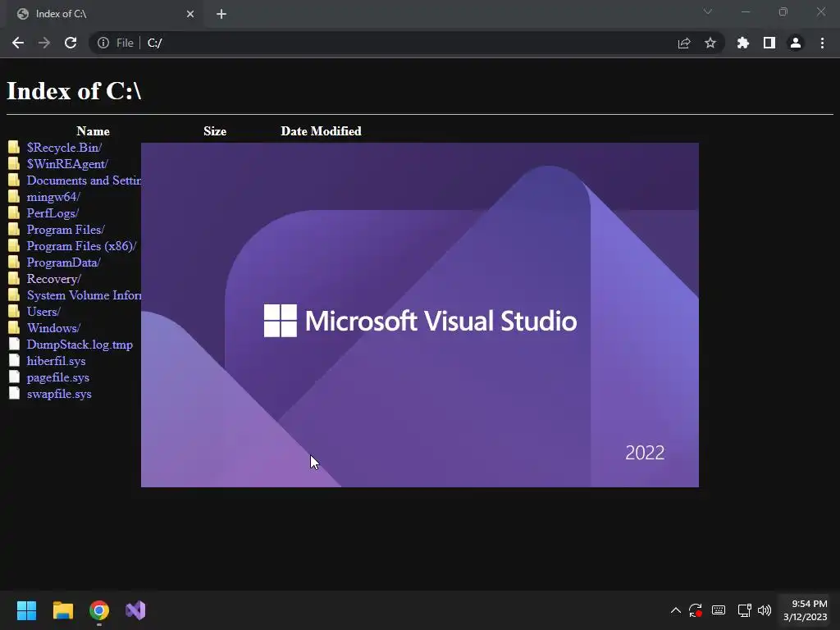
Task: Open the $WinREAgent/ folder link
Action: (x=67, y=164)
